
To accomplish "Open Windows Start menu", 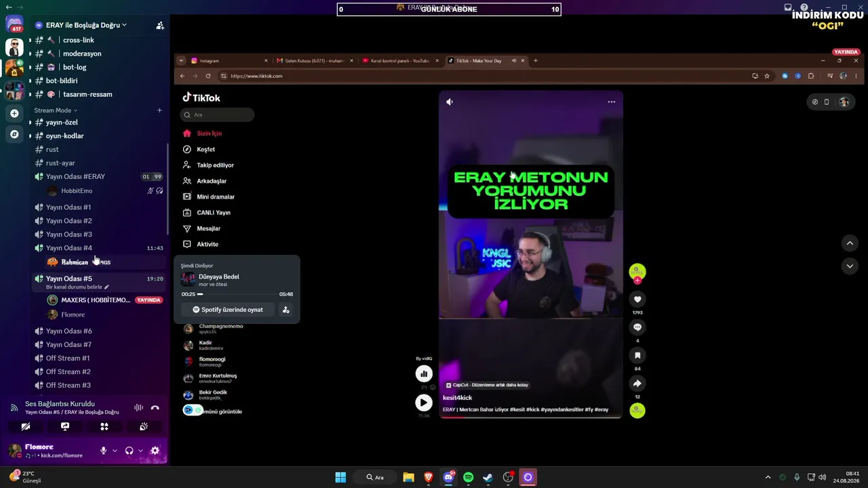I will tap(340, 477).
